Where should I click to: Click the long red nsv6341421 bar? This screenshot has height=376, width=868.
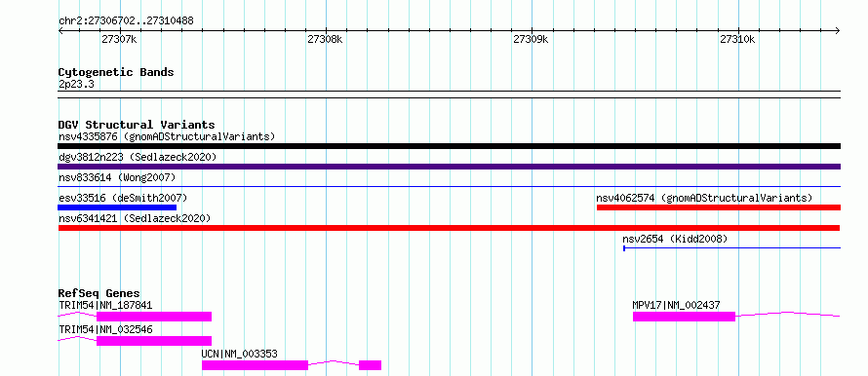pyautogui.click(x=449, y=228)
